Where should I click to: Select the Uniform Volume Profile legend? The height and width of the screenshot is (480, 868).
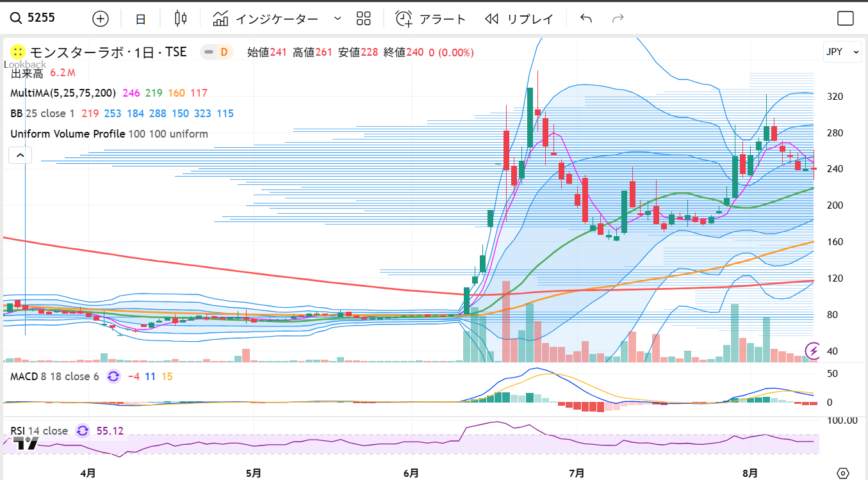pyautogui.click(x=109, y=134)
